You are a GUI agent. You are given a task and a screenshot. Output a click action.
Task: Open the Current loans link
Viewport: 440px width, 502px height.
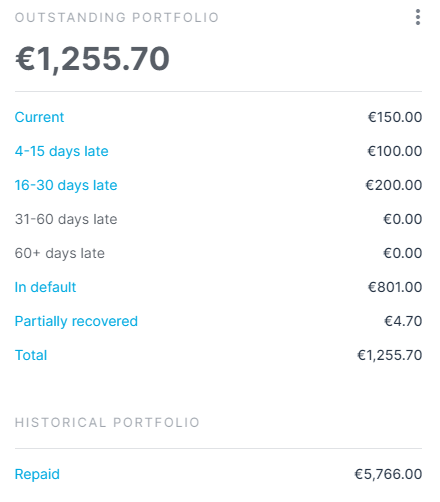[x=39, y=117]
